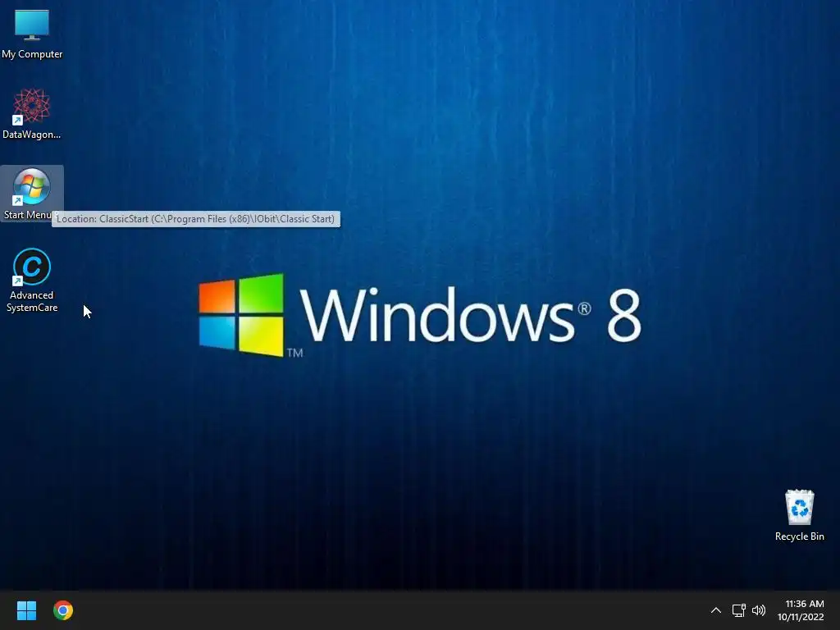Open the network status tray icon

(739, 610)
